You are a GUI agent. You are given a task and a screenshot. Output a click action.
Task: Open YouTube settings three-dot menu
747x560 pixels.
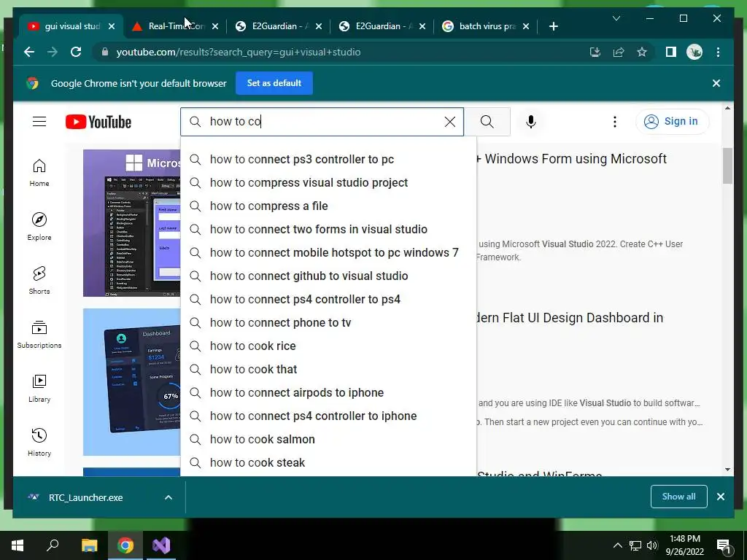[614, 122]
